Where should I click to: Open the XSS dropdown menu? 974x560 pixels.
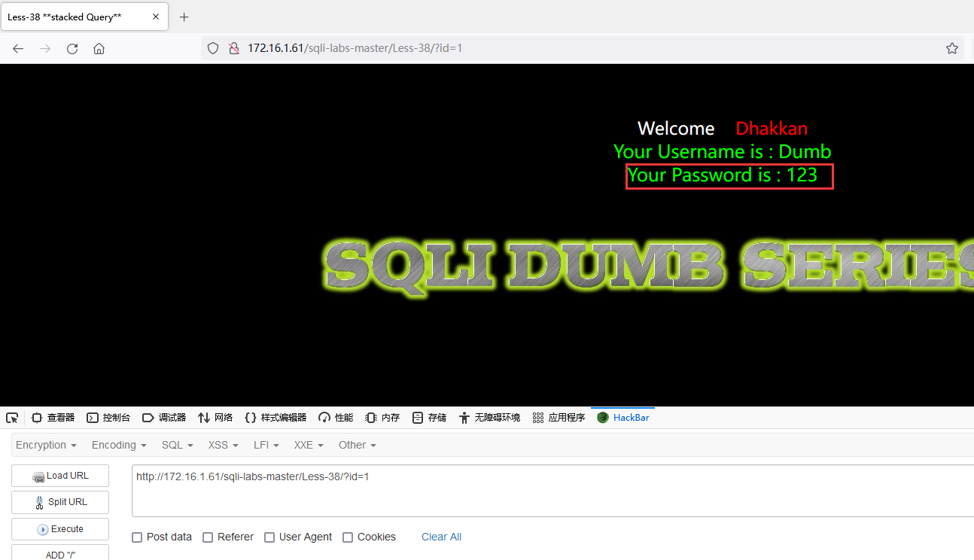point(222,445)
